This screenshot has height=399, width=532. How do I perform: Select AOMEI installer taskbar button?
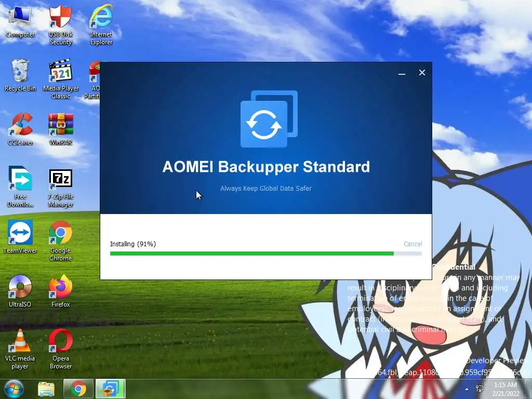[x=110, y=389]
